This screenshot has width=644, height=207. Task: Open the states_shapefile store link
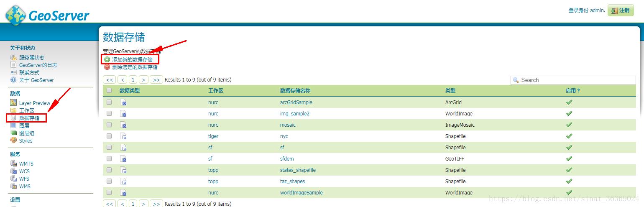(x=298, y=170)
